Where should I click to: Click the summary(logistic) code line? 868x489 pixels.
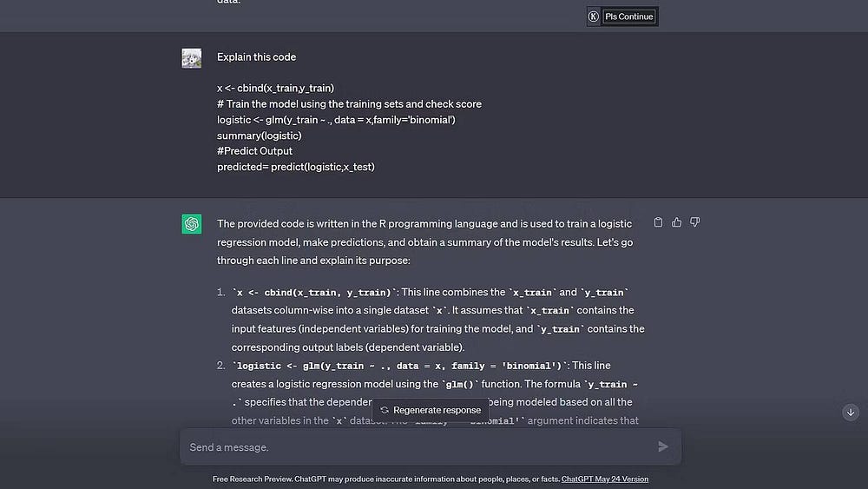[259, 135]
